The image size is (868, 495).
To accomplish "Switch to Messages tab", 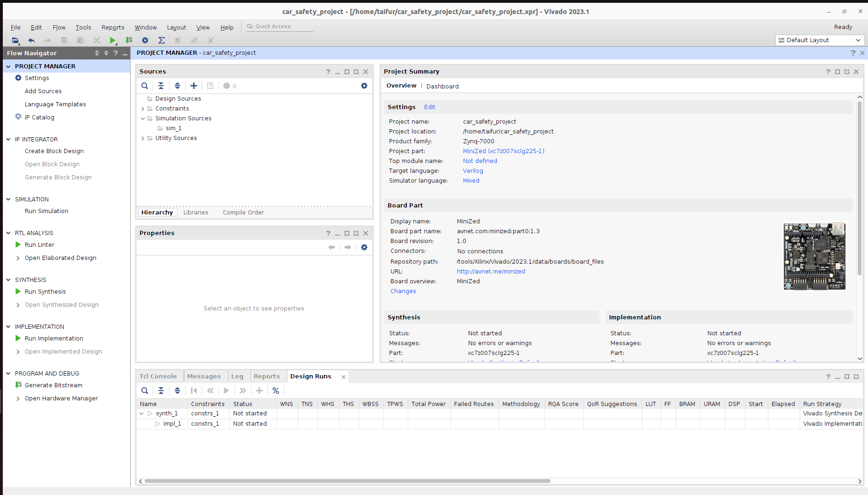I will pos(204,377).
